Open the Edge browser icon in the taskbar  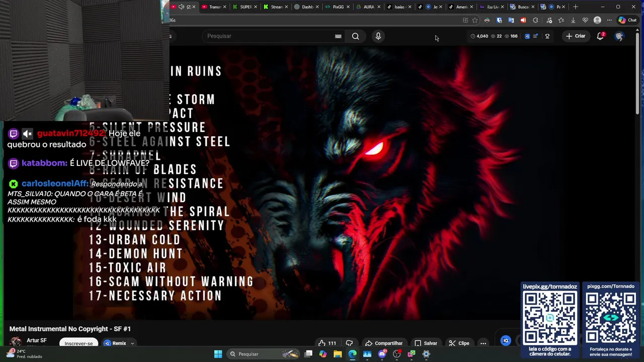[x=352, y=354]
